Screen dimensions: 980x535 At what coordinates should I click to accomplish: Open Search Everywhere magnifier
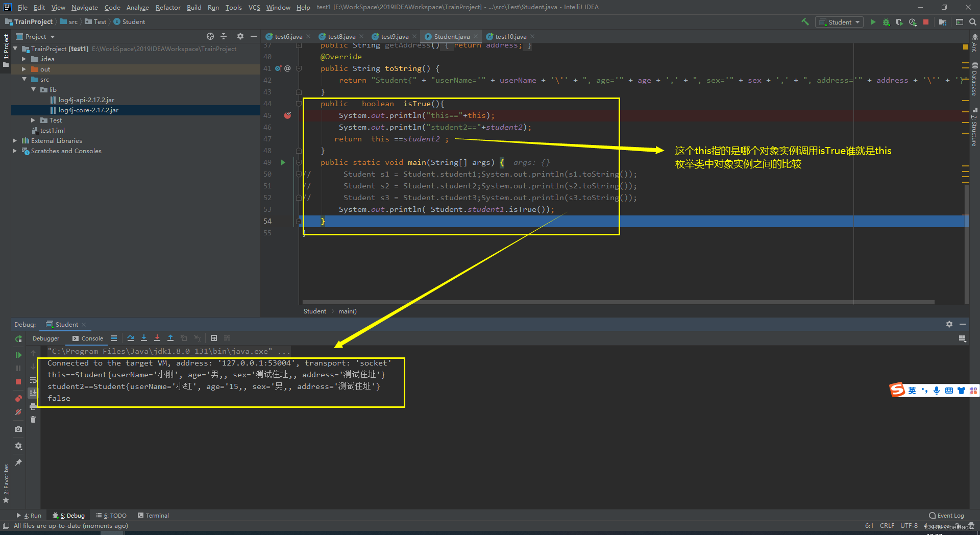click(973, 22)
